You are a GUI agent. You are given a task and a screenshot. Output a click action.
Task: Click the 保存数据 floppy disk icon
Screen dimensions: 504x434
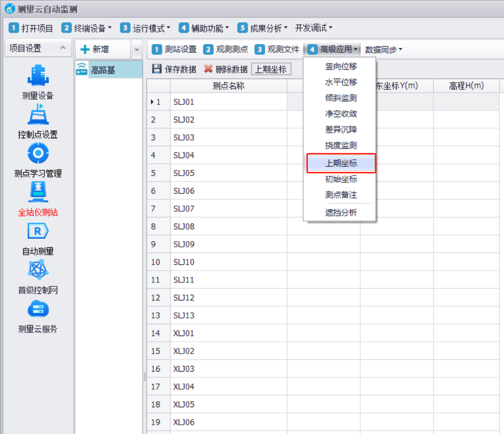click(x=157, y=69)
